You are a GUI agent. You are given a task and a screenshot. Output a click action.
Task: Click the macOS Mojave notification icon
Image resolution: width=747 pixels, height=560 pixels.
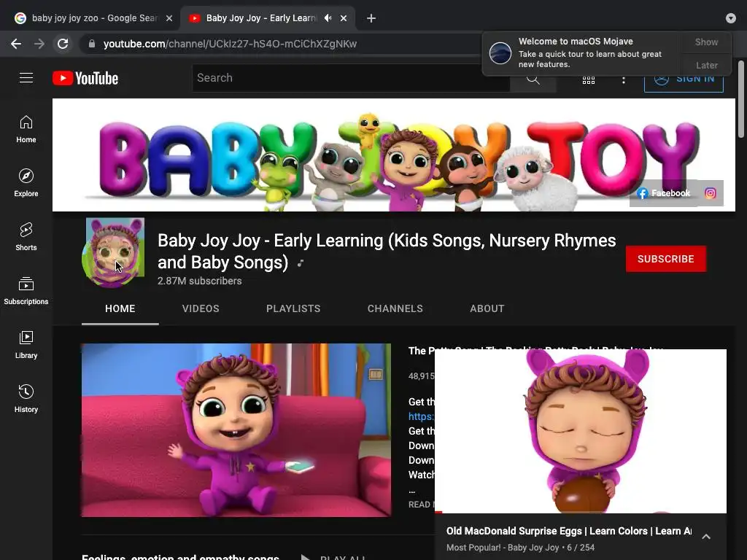click(x=500, y=52)
